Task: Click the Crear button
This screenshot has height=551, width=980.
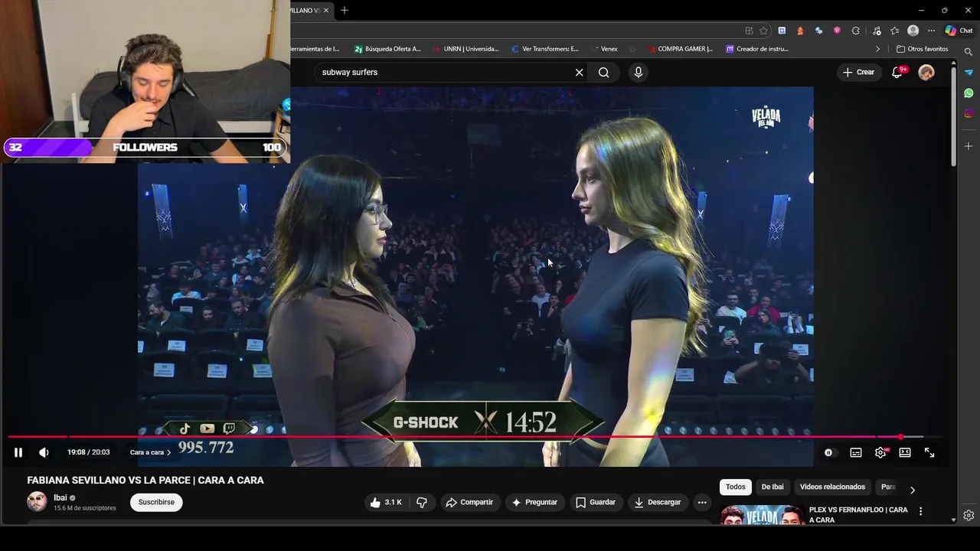Action: point(858,72)
